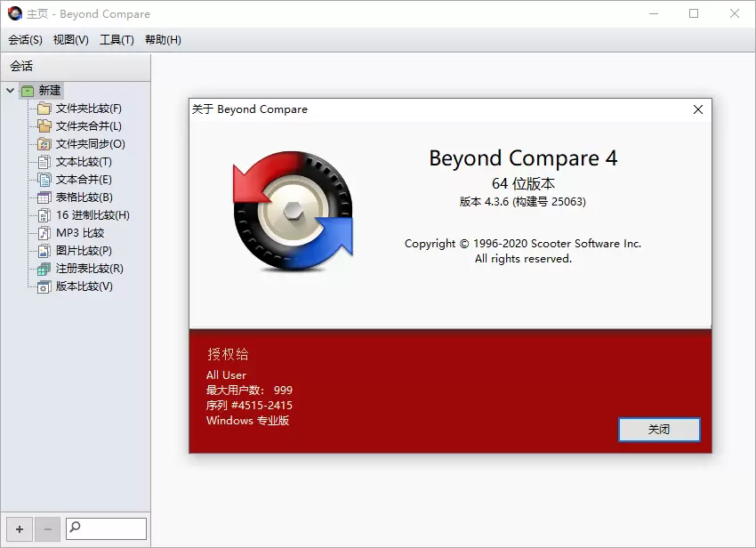Image resolution: width=756 pixels, height=548 pixels.
Task: Maximize the Beyond Compare main window
Action: pyautogui.click(x=694, y=13)
